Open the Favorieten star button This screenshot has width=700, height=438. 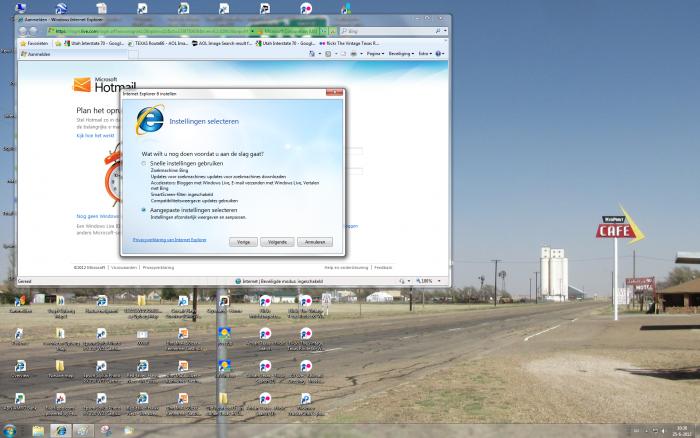(x=34, y=43)
